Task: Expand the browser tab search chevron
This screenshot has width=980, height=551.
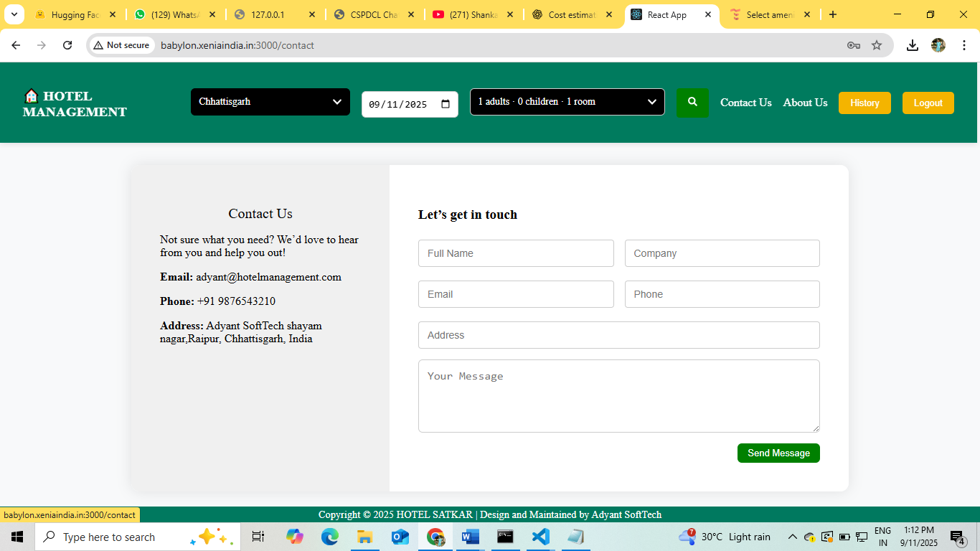Action: click(x=14, y=14)
